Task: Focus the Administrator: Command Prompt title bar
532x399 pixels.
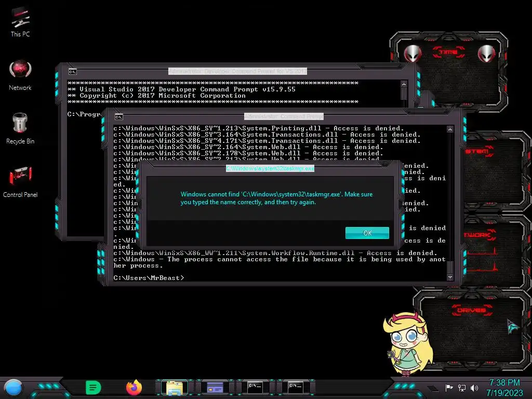Action: 284,116
